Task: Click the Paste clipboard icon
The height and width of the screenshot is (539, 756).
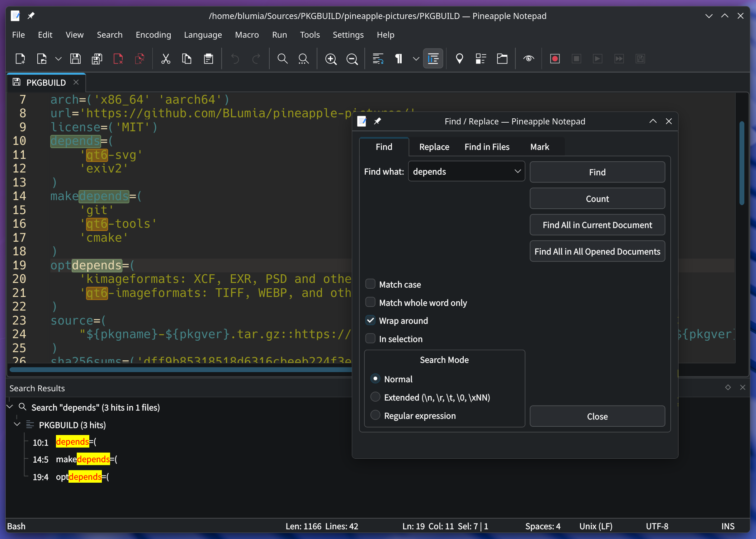Action: click(x=208, y=58)
